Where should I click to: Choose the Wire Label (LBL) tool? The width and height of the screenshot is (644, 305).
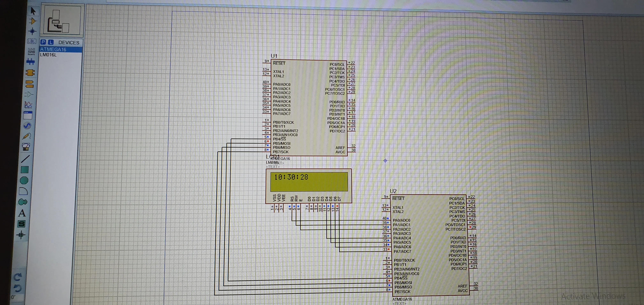32,41
